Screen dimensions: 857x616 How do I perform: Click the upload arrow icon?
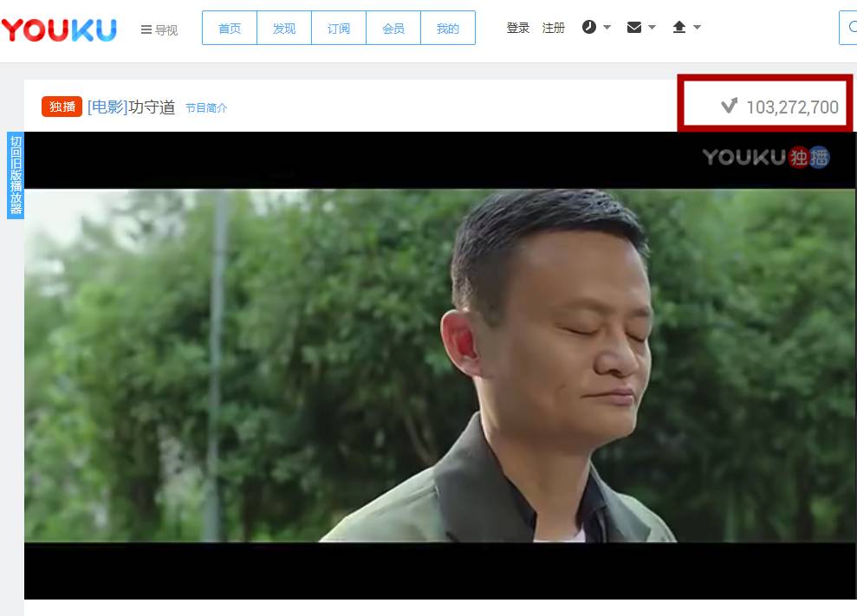coord(679,28)
